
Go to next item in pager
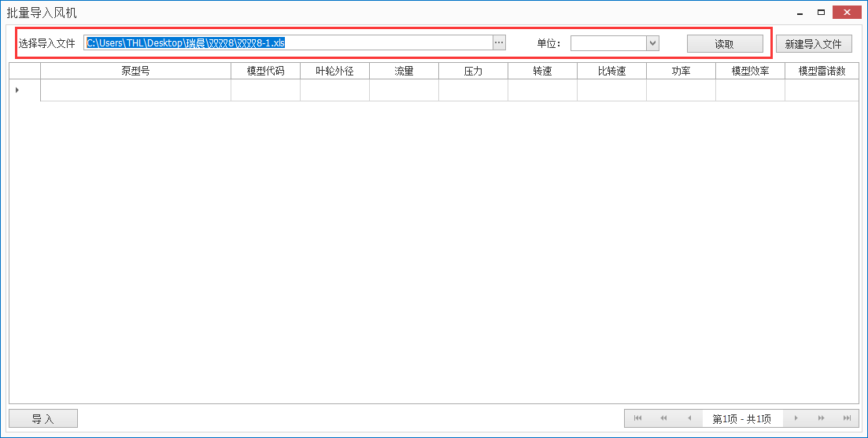click(796, 418)
